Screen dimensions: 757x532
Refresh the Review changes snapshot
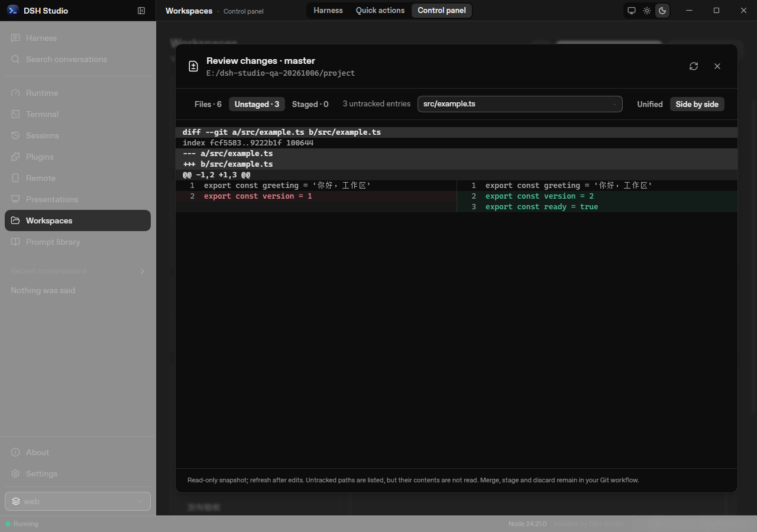tap(694, 66)
